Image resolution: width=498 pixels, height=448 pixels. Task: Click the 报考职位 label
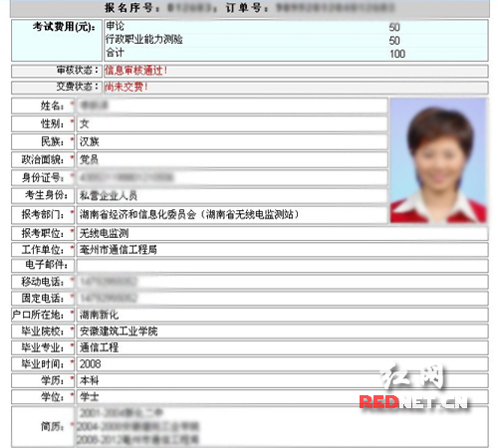(x=43, y=233)
